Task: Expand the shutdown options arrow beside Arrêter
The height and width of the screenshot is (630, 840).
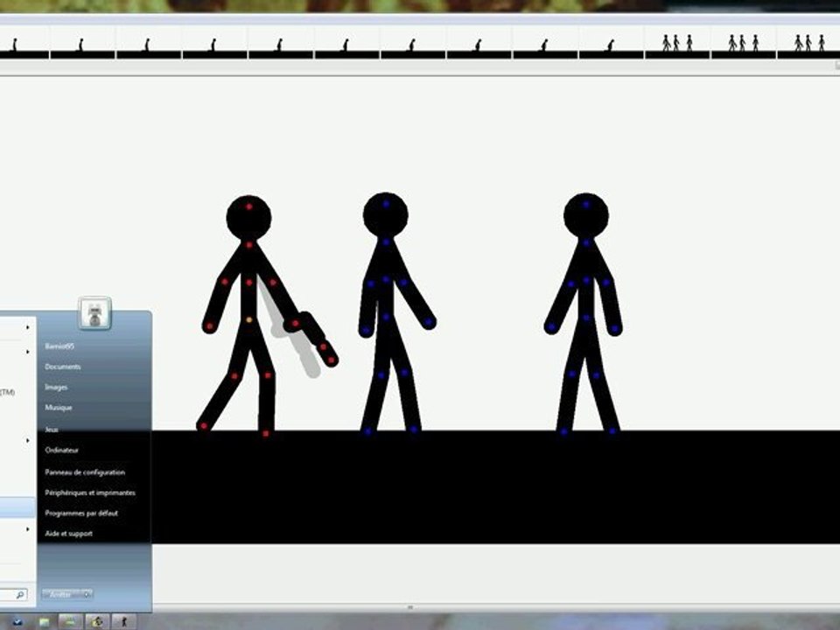Action: tap(87, 594)
